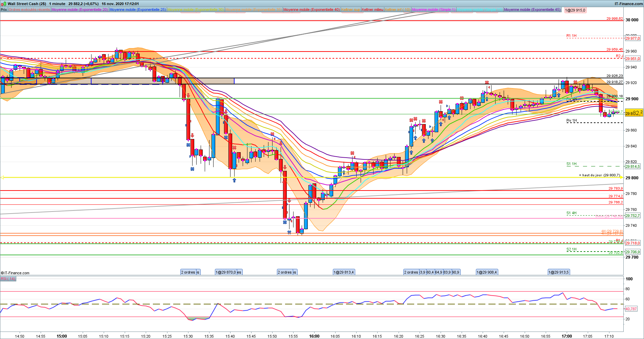This screenshot has height=339, width=644.
Task: Click the RSI value tag 40,787
Action: [631, 309]
